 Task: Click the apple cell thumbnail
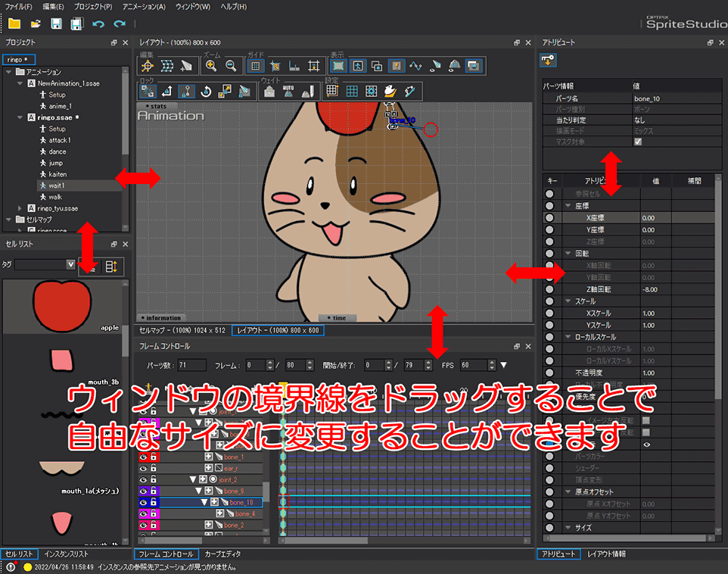[x=62, y=306]
